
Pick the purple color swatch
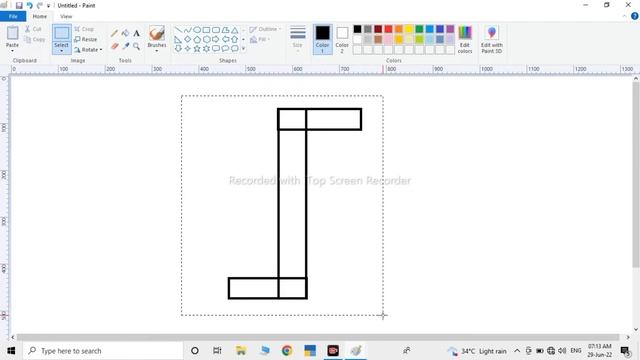click(450, 29)
